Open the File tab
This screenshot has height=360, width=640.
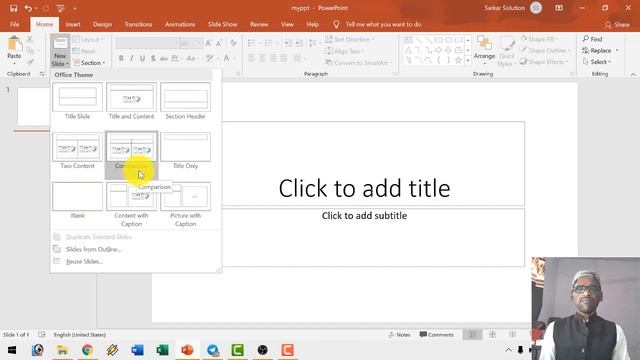click(x=15, y=24)
